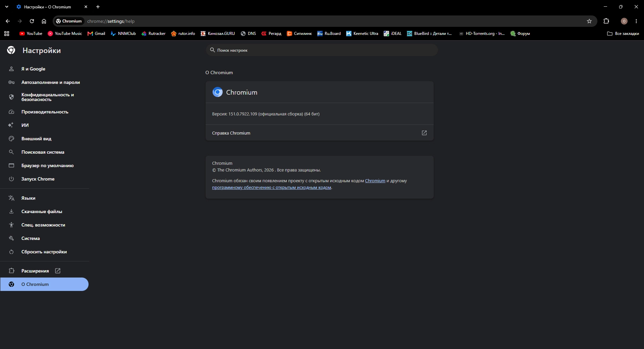Open Система settings section
The image size is (644, 349).
pos(44,238)
